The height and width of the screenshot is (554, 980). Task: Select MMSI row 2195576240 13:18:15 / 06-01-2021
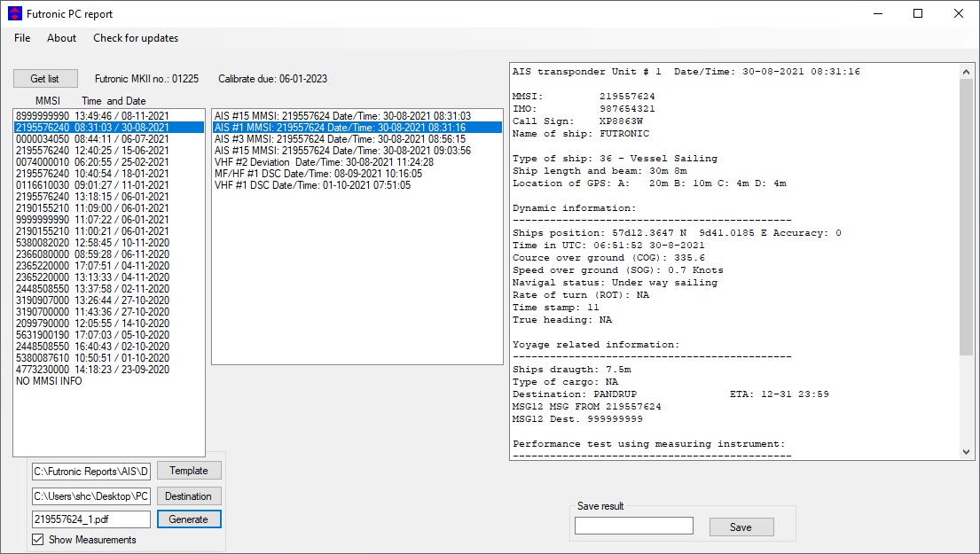(x=109, y=197)
